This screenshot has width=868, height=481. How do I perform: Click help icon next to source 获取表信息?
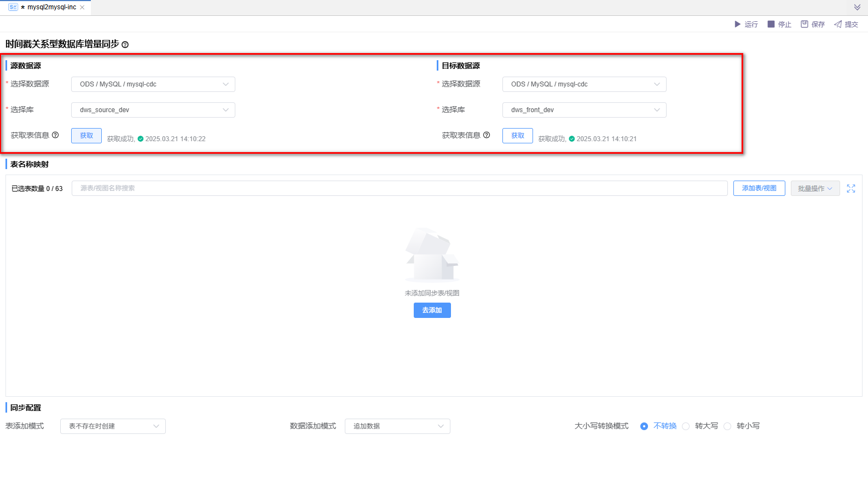55,135
